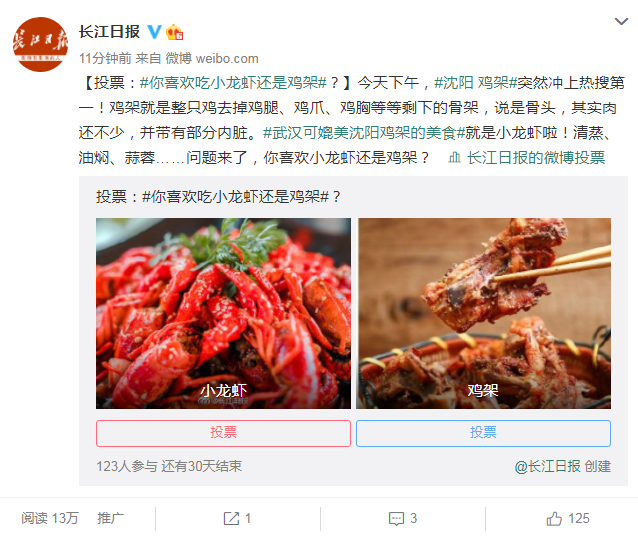Image resolution: width=638 pixels, height=540 pixels.
Task: Vote for 小龙虾 with red 投票 button
Action: pyautogui.click(x=223, y=433)
